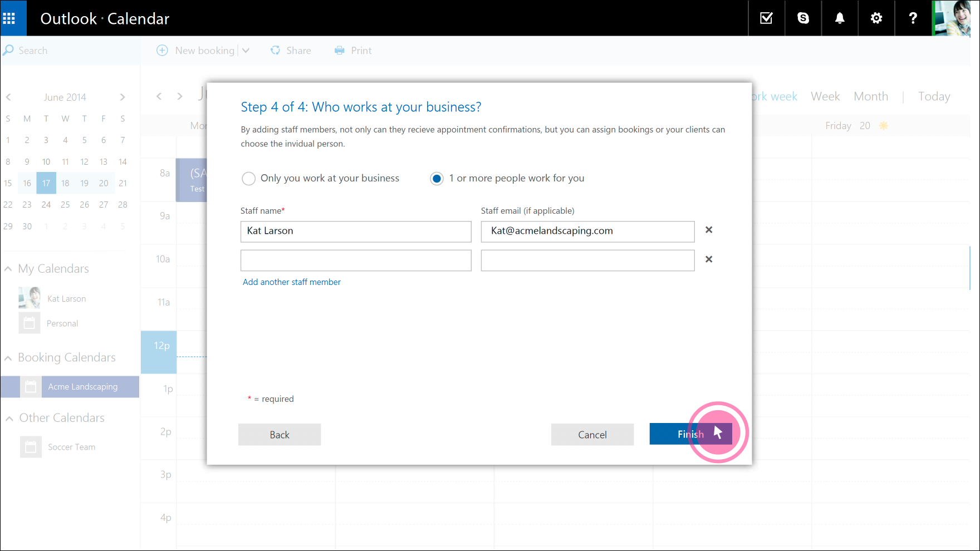This screenshot has height=551, width=980.
Task: Open the help question mark
Action: 913,18
